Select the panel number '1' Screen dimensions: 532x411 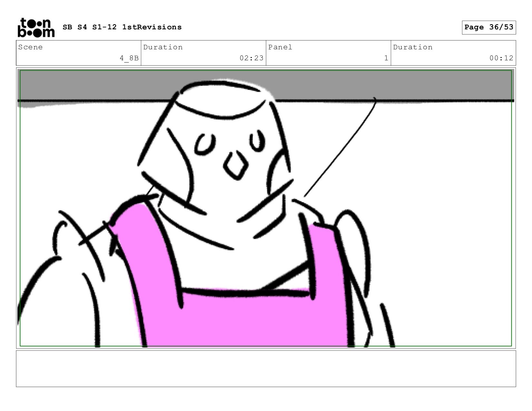[386, 58]
